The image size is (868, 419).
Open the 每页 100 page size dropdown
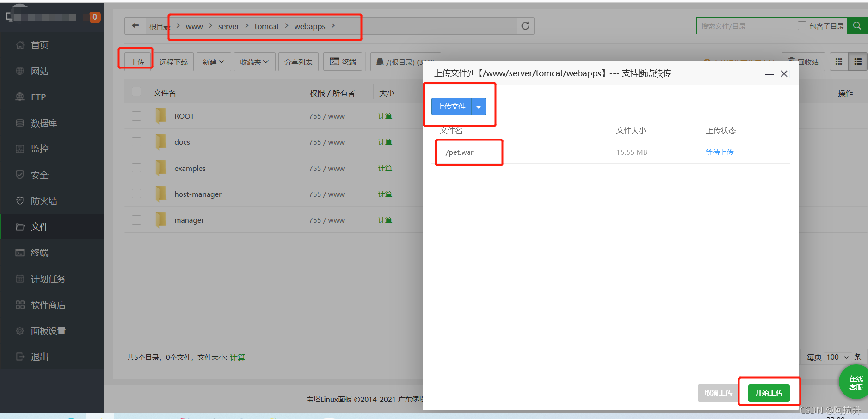pos(837,357)
